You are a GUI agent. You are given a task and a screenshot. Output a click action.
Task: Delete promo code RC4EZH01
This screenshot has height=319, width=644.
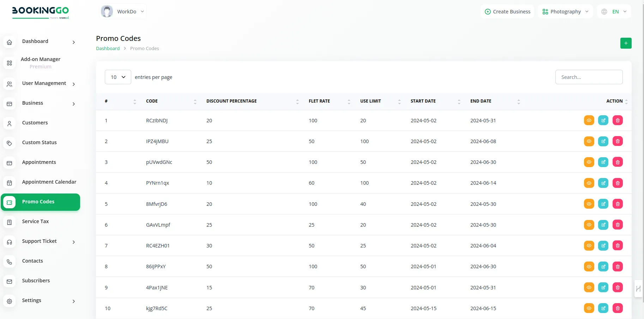(x=618, y=246)
